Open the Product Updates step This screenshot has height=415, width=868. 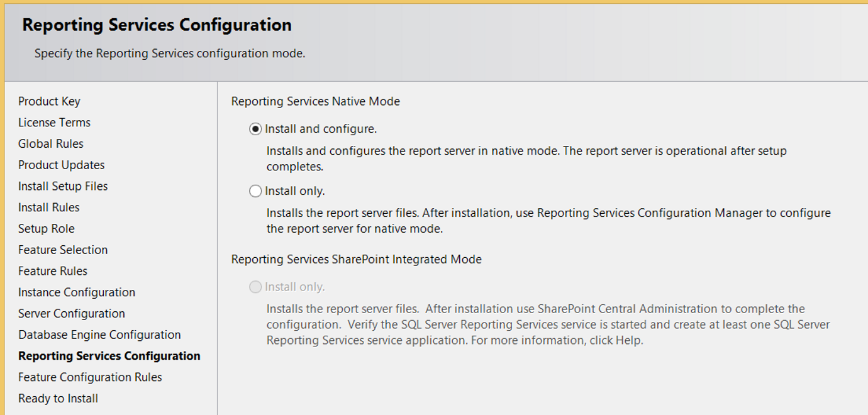point(62,165)
